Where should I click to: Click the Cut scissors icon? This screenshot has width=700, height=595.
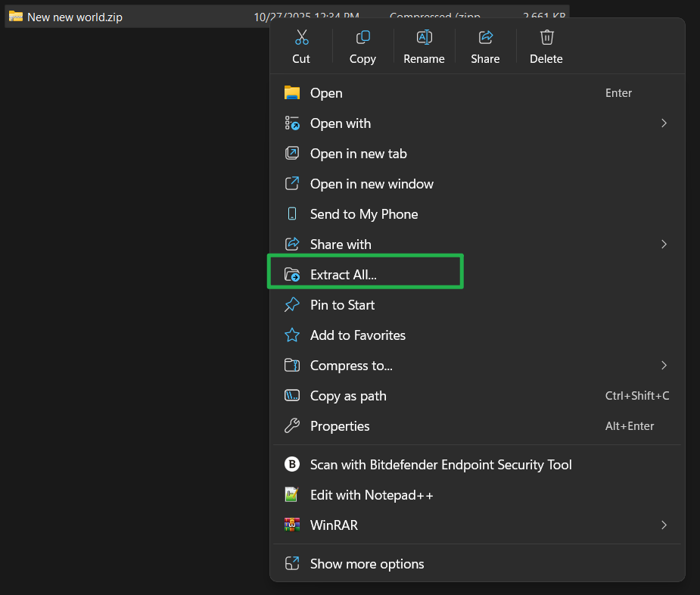pos(301,37)
